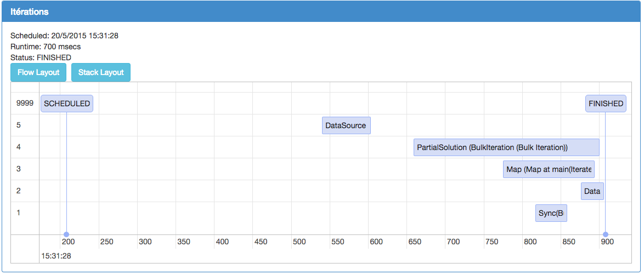Select the SCHEDULED event box

pos(67,104)
